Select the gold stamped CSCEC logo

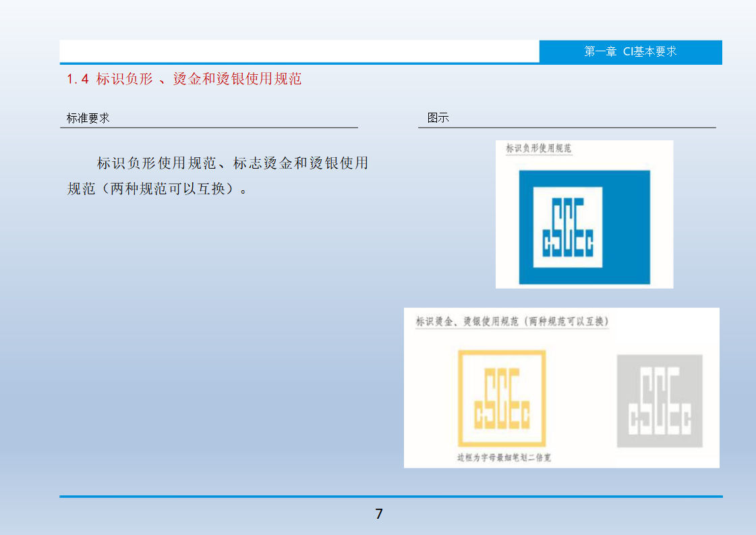click(x=502, y=399)
